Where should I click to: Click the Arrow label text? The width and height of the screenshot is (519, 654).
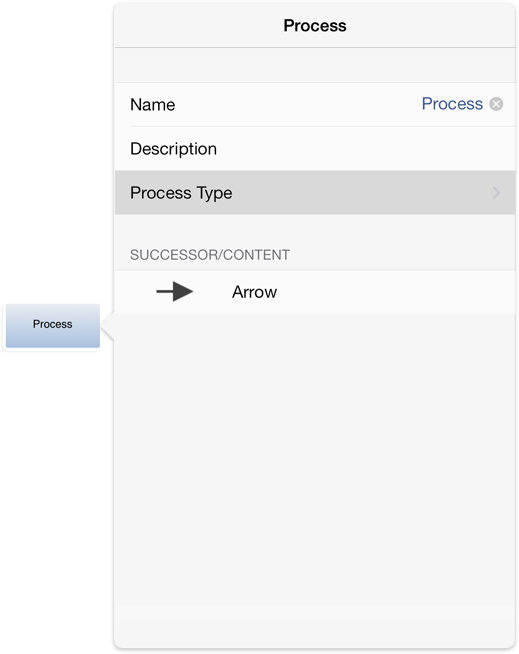[x=254, y=292]
